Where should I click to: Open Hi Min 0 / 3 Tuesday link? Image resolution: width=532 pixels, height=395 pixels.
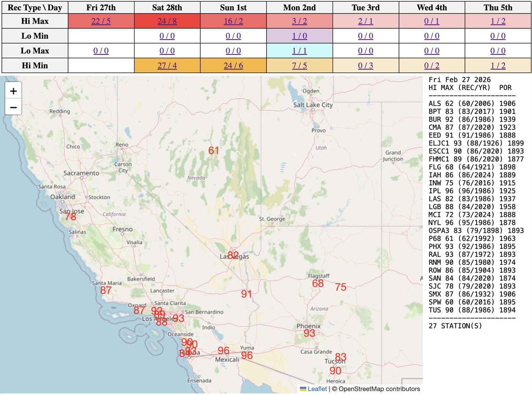[x=366, y=66]
